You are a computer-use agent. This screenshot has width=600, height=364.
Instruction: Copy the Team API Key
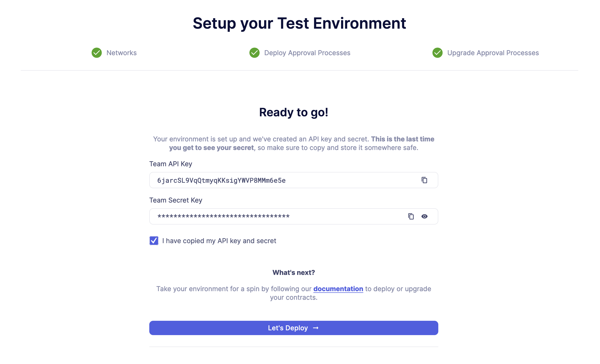[424, 180]
